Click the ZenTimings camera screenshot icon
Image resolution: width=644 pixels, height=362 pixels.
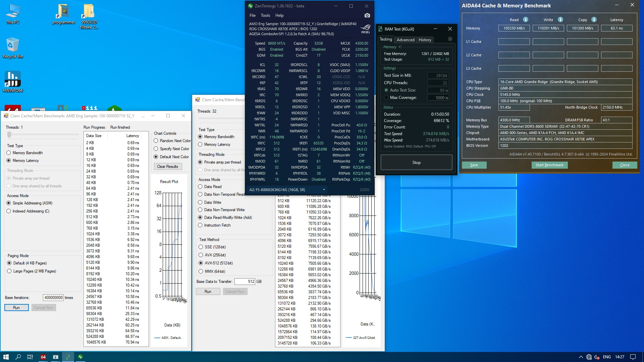click(x=367, y=15)
